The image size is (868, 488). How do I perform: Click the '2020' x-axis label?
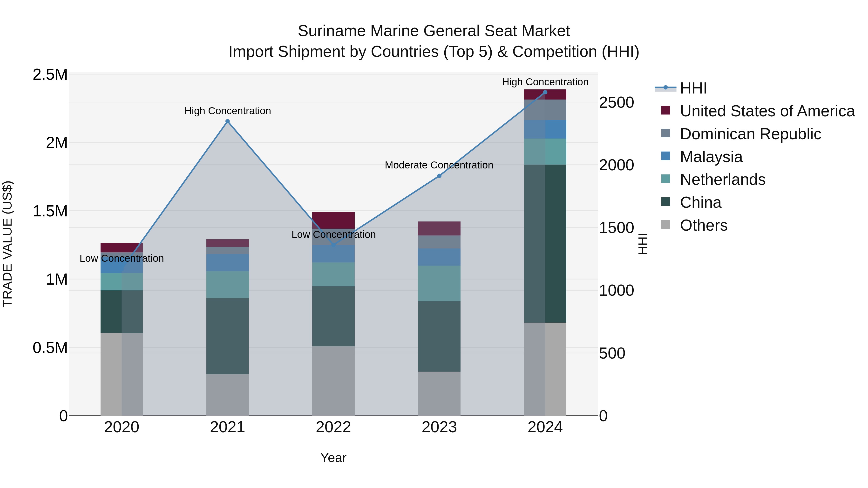(122, 427)
